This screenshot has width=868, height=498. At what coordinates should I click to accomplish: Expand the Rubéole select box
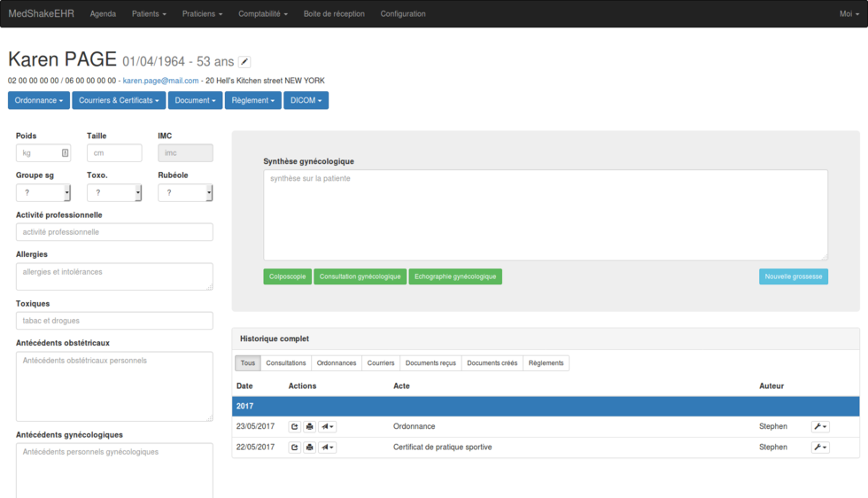184,193
